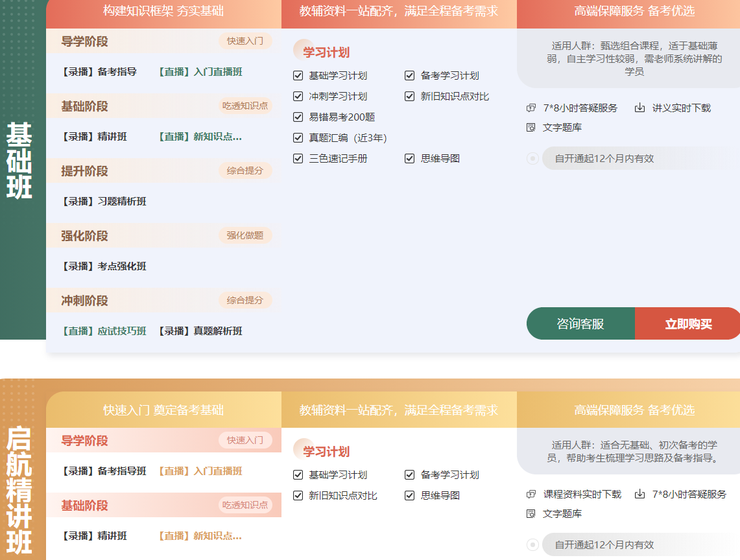Image resolution: width=740 pixels, height=560 pixels.
Task: Click the 快速入门 奠定备考基础 heading
Action: [x=163, y=410]
